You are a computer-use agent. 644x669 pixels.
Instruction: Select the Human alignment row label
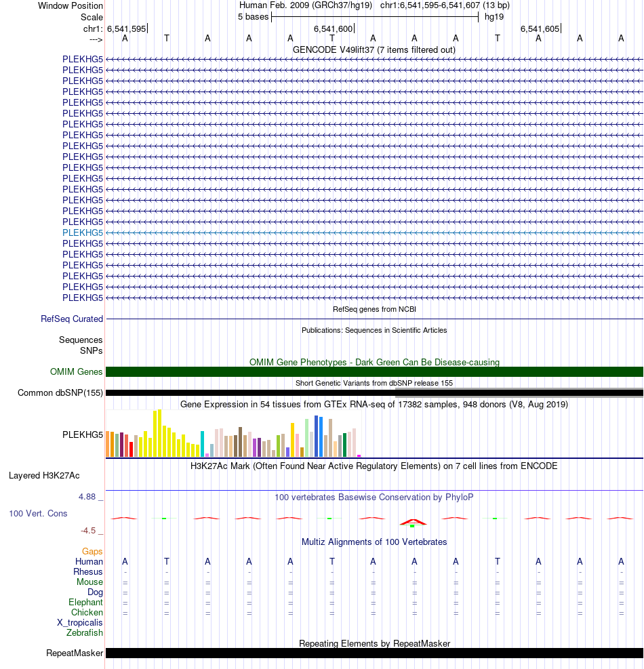(89, 561)
